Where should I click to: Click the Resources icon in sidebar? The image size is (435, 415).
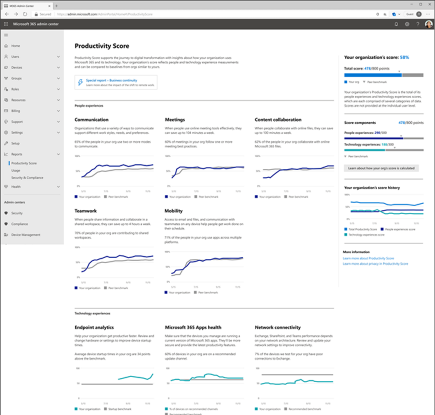pos(6,100)
